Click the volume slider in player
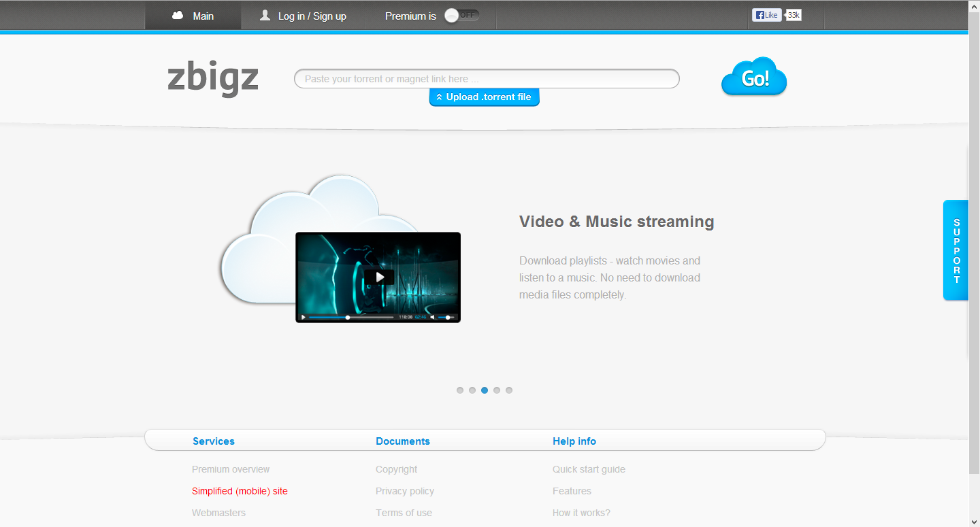This screenshot has width=980, height=527. click(446, 317)
